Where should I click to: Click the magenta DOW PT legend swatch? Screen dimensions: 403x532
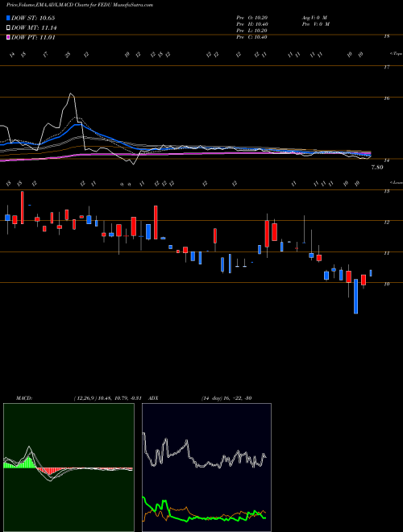click(x=8, y=37)
